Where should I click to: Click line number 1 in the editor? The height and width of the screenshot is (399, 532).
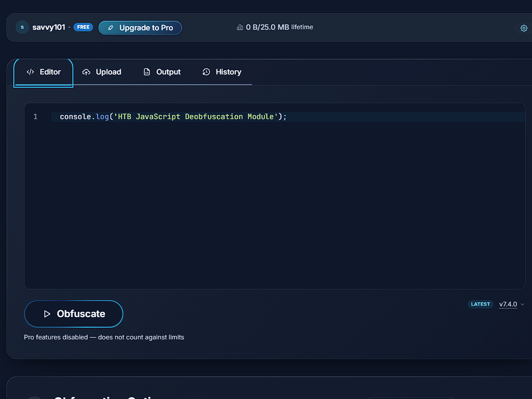point(35,117)
